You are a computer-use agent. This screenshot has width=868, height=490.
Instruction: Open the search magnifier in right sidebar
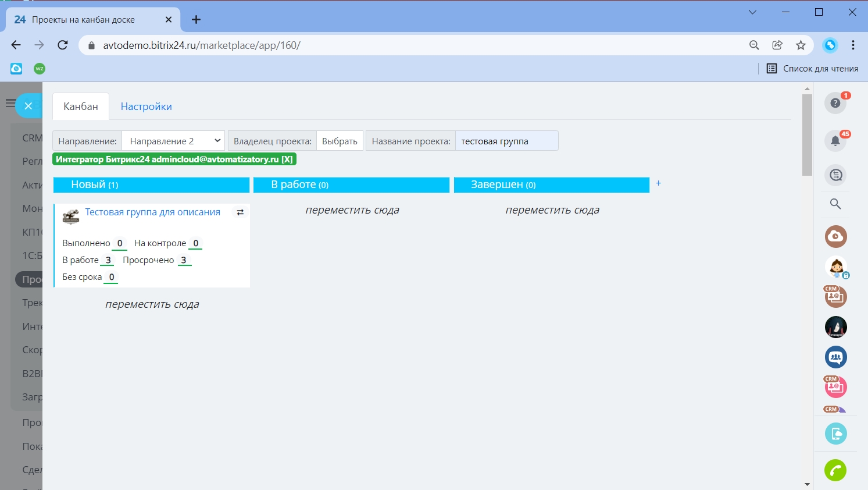click(835, 204)
